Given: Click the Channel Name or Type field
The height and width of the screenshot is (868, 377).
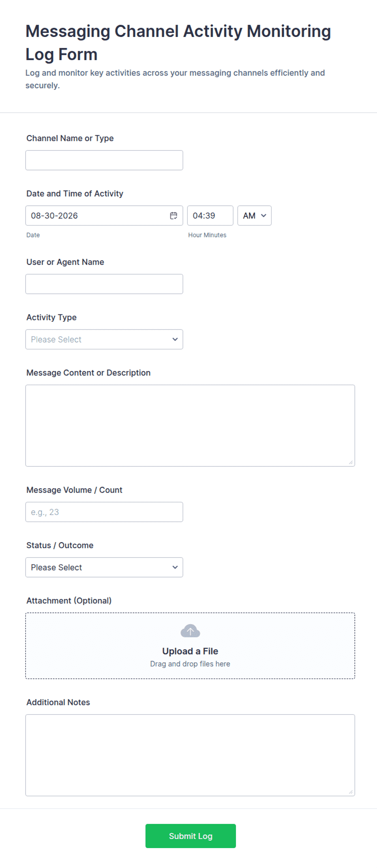Looking at the screenshot, I should (104, 160).
